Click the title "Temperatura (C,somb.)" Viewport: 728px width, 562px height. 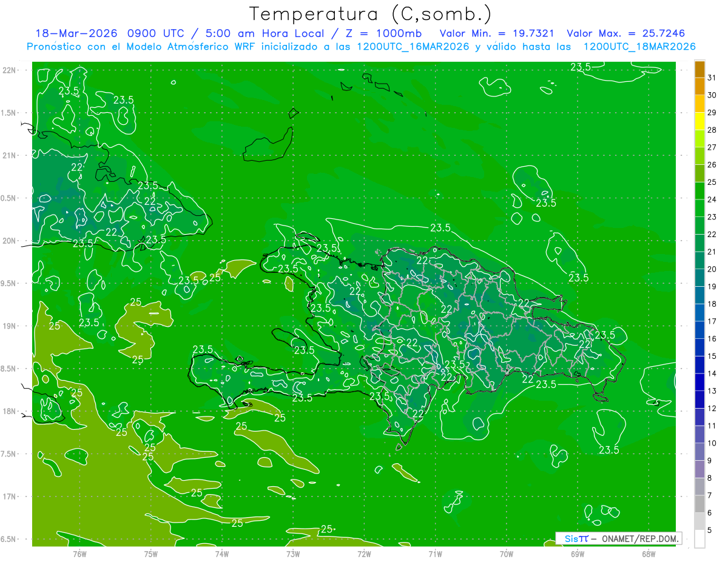[371, 14]
